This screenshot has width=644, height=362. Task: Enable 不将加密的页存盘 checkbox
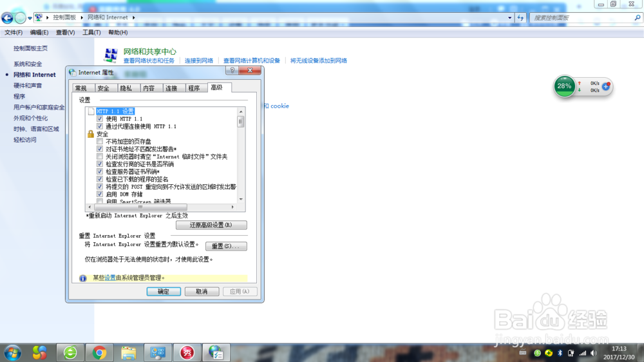pos(100,141)
